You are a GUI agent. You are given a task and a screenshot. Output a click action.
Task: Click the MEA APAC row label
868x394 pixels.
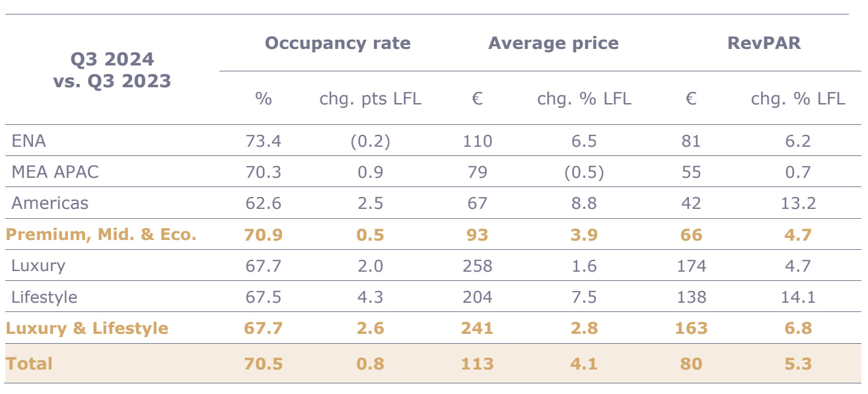[55, 172]
